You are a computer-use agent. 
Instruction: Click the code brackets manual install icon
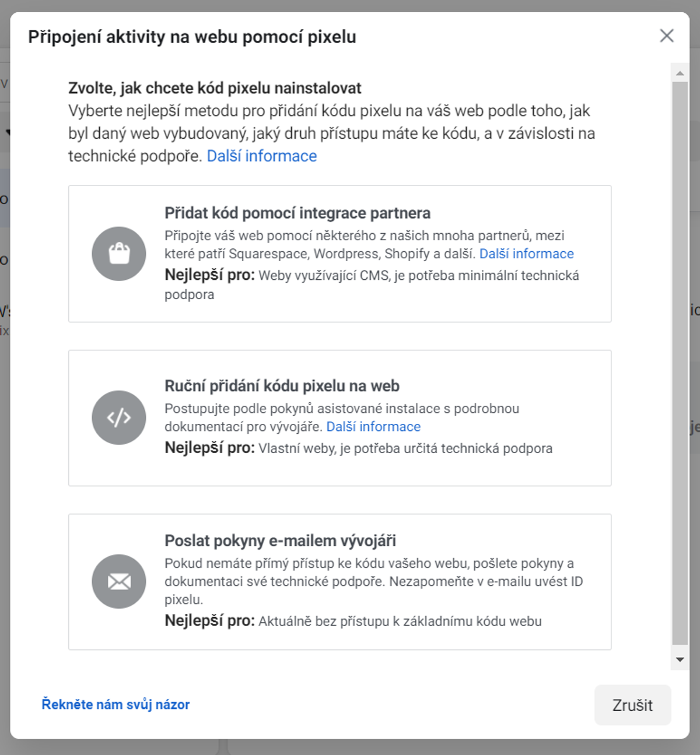click(119, 417)
